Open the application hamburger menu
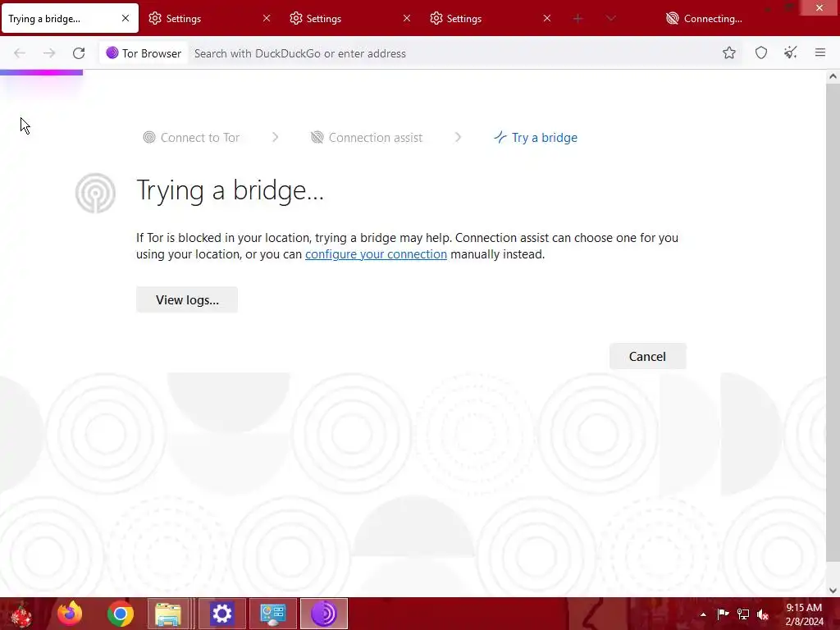840x630 pixels. tap(820, 52)
